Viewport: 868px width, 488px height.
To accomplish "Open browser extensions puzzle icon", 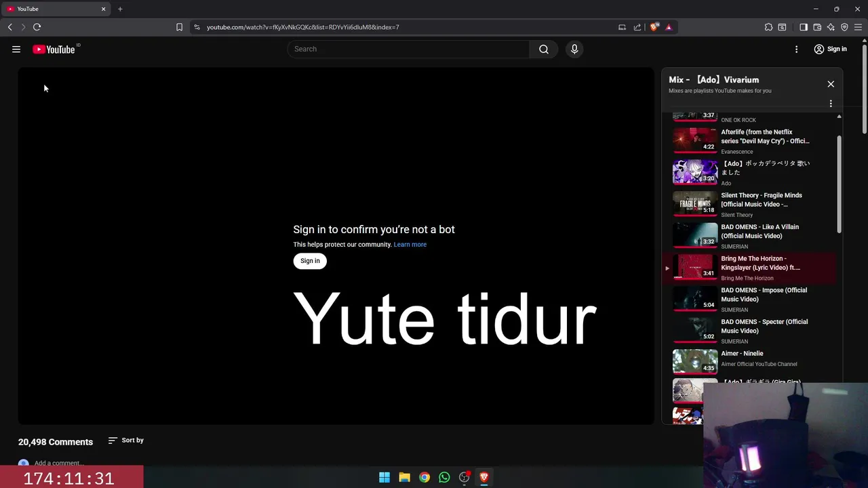I will (x=768, y=27).
